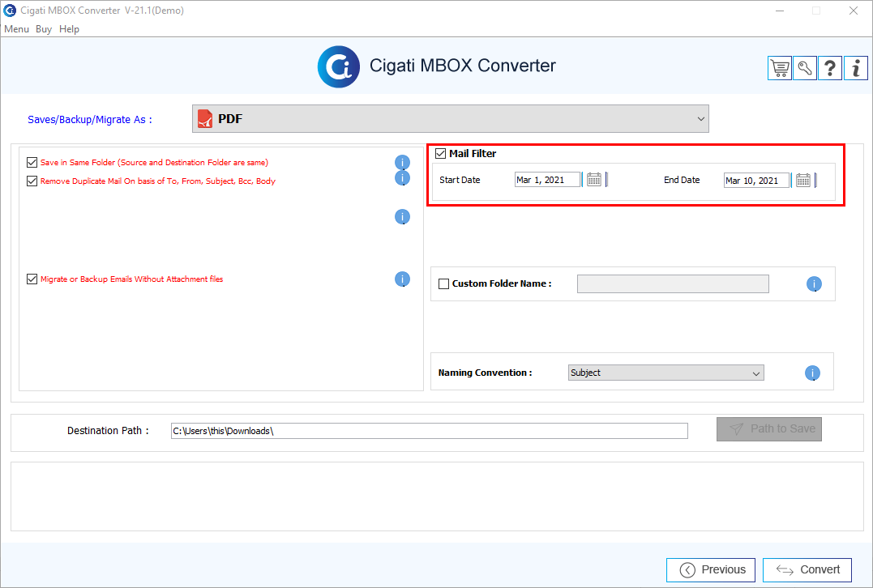Click the PDF format icon in dropdown
This screenshot has width=873, height=588.
205,118
